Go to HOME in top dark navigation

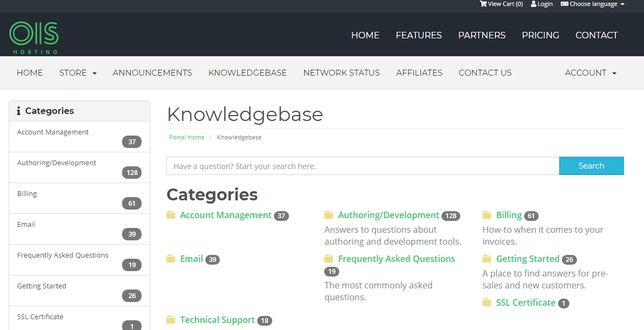click(365, 35)
